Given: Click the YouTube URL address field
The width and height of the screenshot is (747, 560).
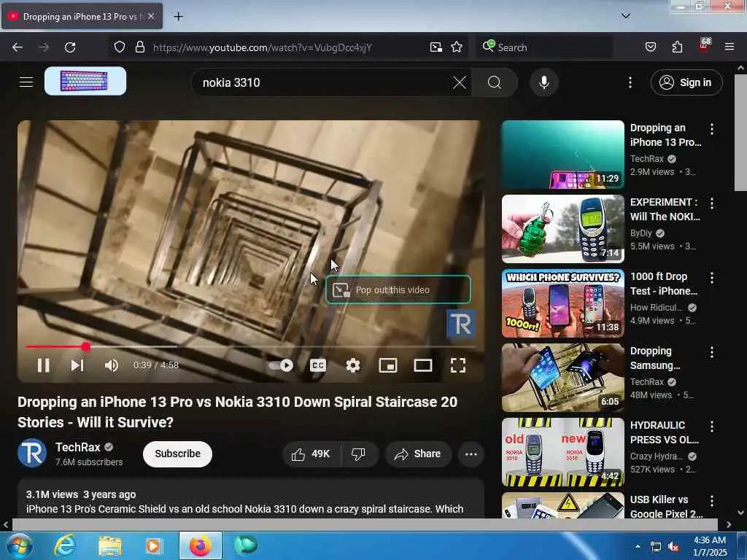Looking at the screenshot, I should [x=288, y=47].
